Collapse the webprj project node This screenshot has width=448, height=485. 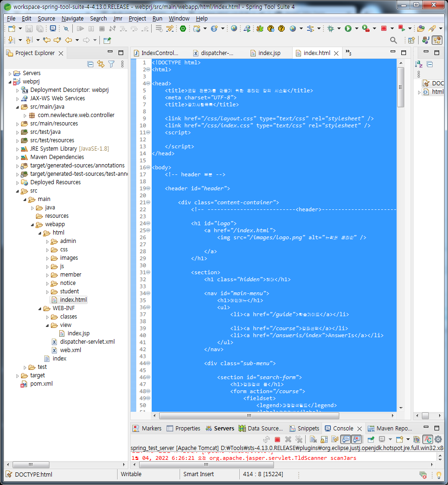point(10,82)
